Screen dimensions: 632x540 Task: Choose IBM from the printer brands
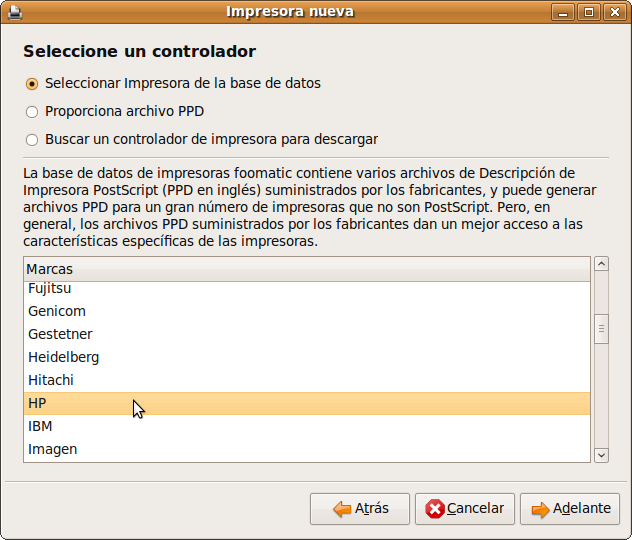(x=40, y=426)
